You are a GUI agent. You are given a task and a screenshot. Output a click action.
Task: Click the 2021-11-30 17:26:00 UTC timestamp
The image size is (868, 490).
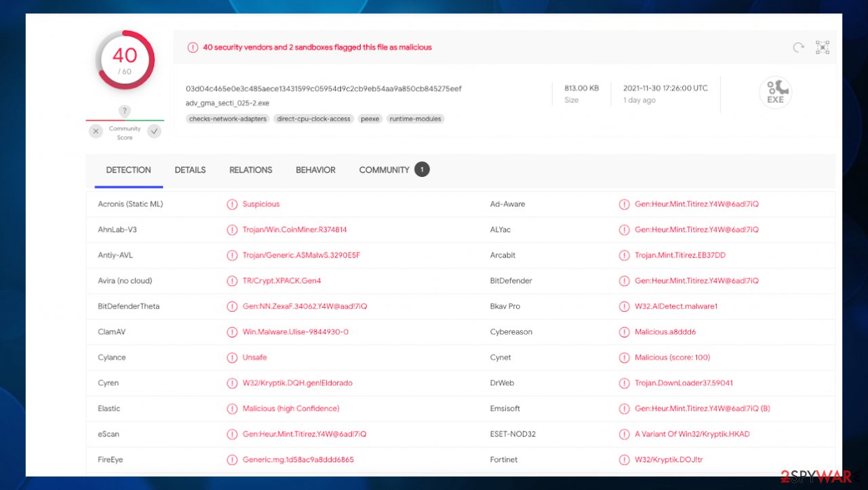point(666,88)
